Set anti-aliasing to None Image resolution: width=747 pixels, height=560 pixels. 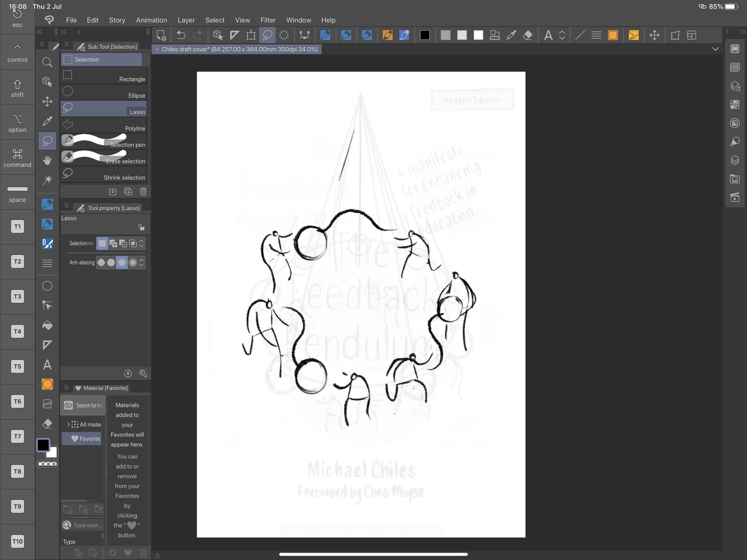(x=101, y=262)
